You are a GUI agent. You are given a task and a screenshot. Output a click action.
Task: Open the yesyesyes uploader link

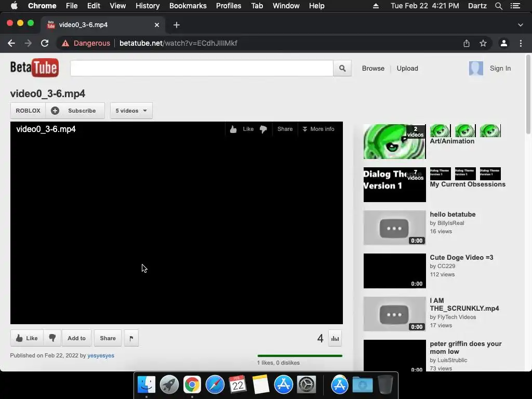pyautogui.click(x=101, y=355)
